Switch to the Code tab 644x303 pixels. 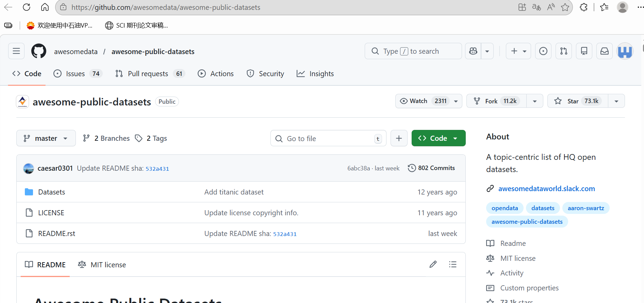coord(27,74)
